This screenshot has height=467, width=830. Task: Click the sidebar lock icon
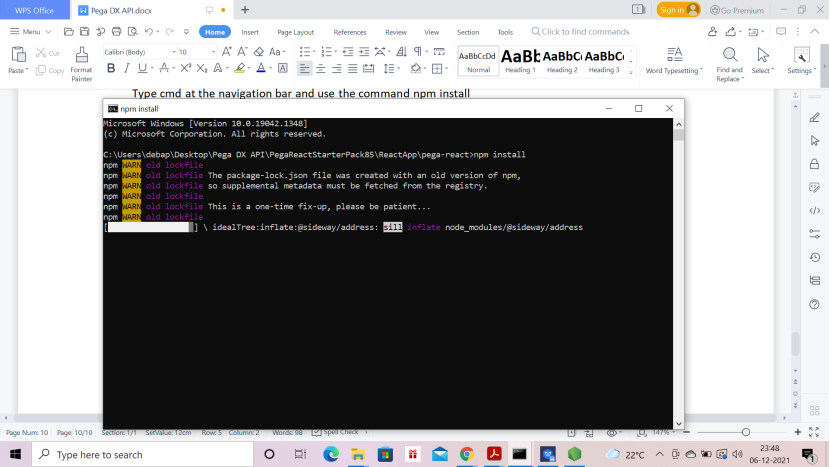(815, 164)
